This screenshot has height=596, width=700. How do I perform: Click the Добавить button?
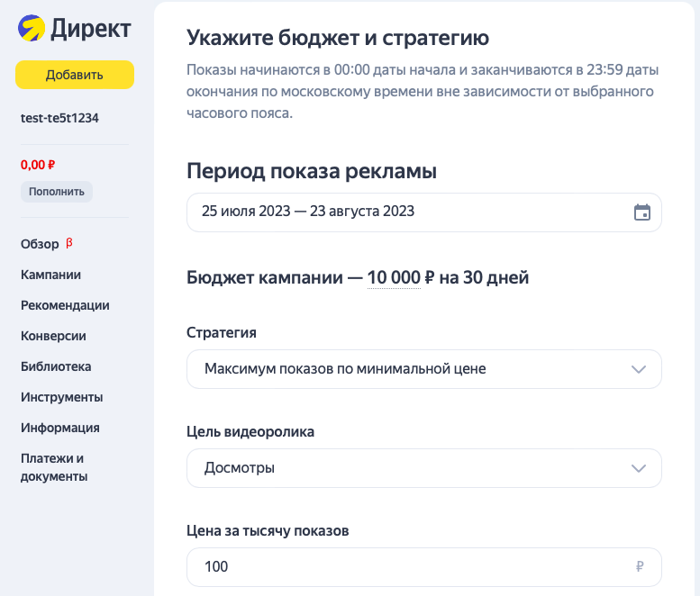click(75, 75)
